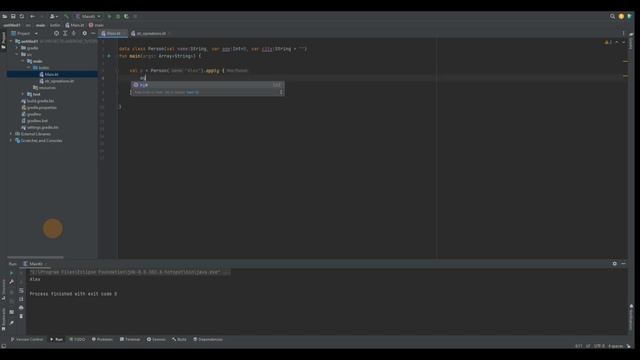The height and width of the screenshot is (360, 640).
Task: Select settings.gradle.kts in project tree
Action: click(x=40, y=127)
